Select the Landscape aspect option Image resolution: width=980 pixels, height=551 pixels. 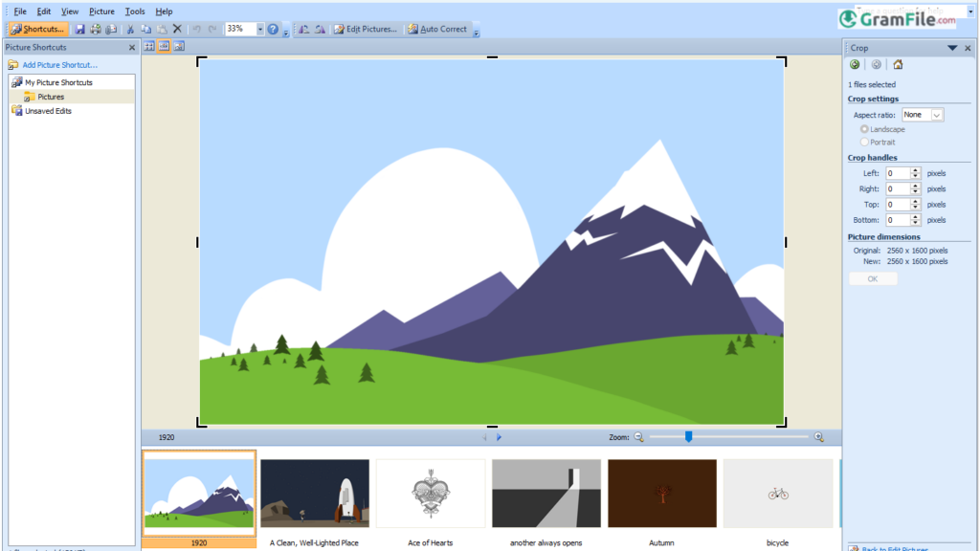click(864, 129)
